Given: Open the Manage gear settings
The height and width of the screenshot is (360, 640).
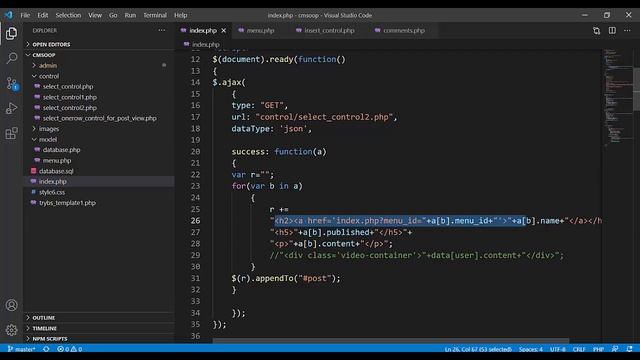Looking at the screenshot, I should (x=11, y=329).
